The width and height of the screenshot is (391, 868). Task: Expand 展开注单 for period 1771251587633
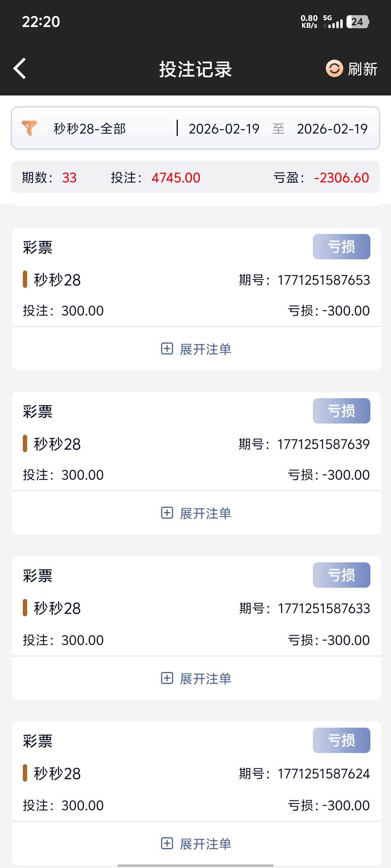click(205, 678)
